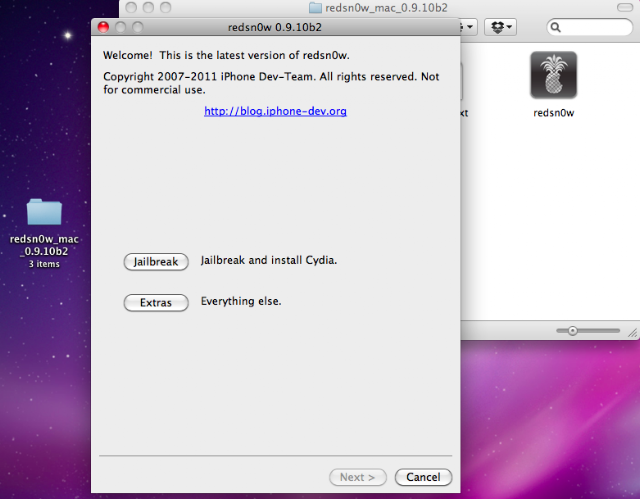Select the redsn0w_mac_0.9.10b2 desktop folder

pos(44,212)
